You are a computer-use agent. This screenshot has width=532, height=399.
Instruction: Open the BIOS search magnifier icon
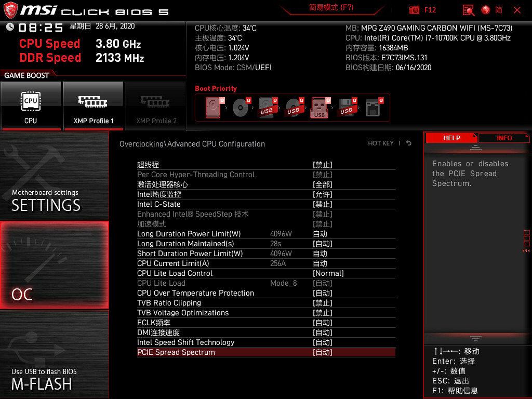click(469, 10)
